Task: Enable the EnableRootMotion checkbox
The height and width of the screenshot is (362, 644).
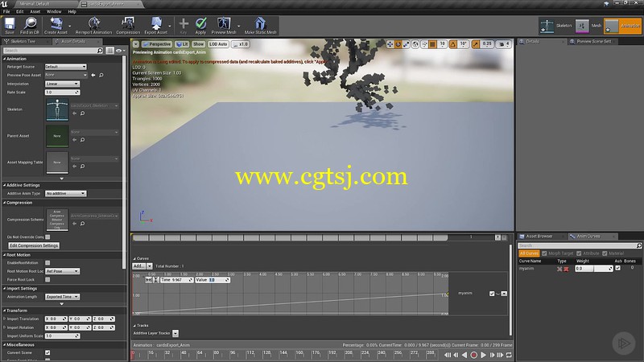Action: coord(47,263)
